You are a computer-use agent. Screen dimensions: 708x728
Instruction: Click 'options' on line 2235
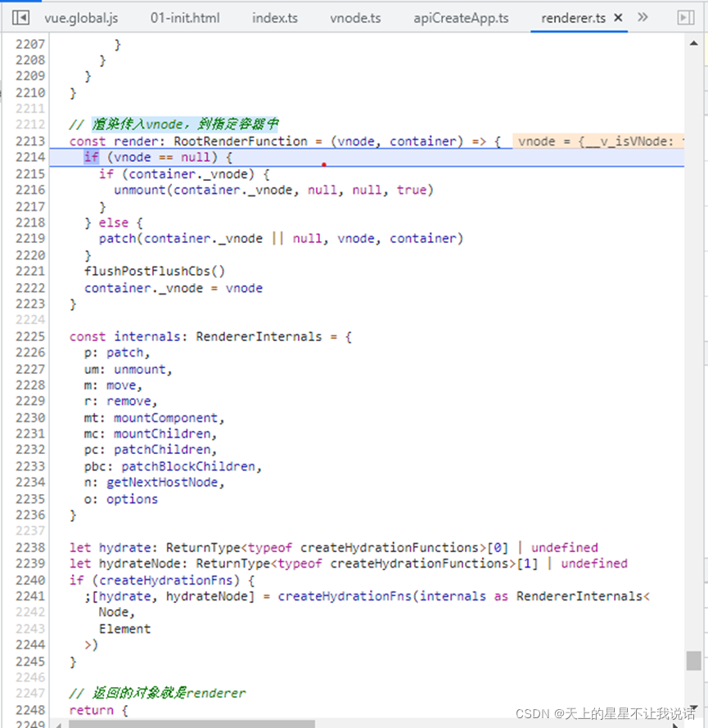point(133,499)
